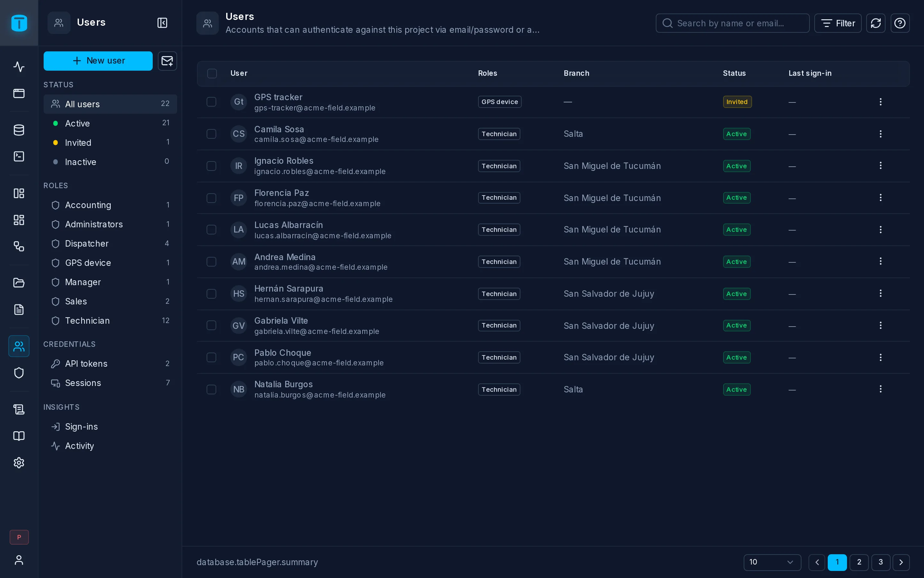Select the Technician role filter
This screenshot has height=578, width=924.
(110, 321)
